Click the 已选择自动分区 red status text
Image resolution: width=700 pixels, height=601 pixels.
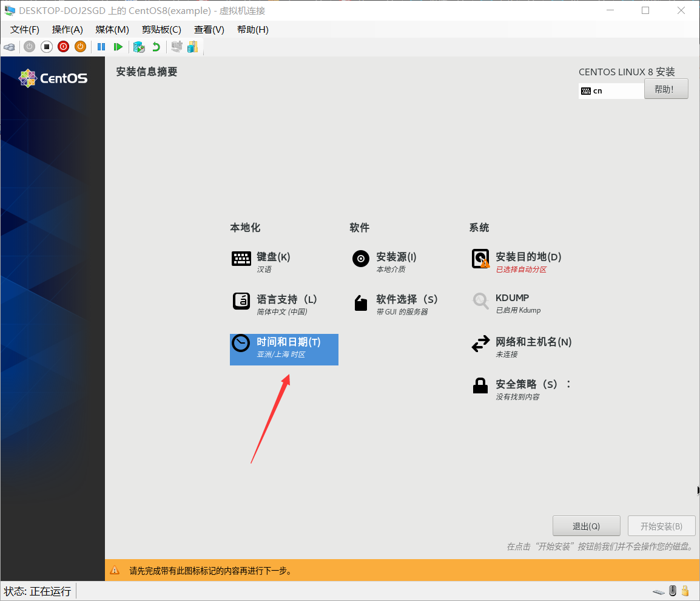pyautogui.click(x=521, y=270)
